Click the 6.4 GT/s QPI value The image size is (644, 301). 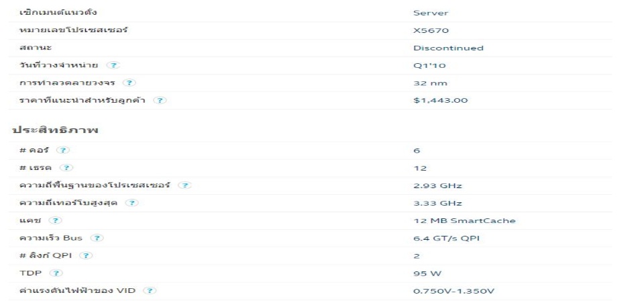tap(446, 239)
